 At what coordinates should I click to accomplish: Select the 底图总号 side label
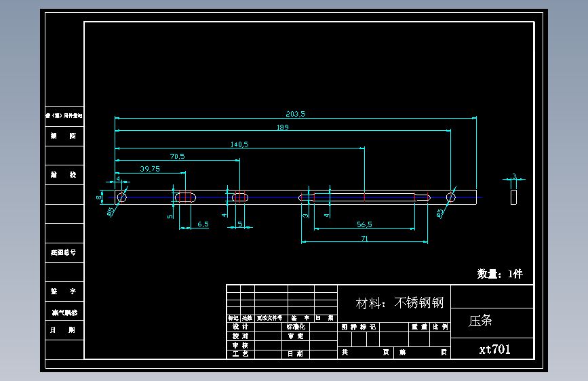click(x=63, y=252)
